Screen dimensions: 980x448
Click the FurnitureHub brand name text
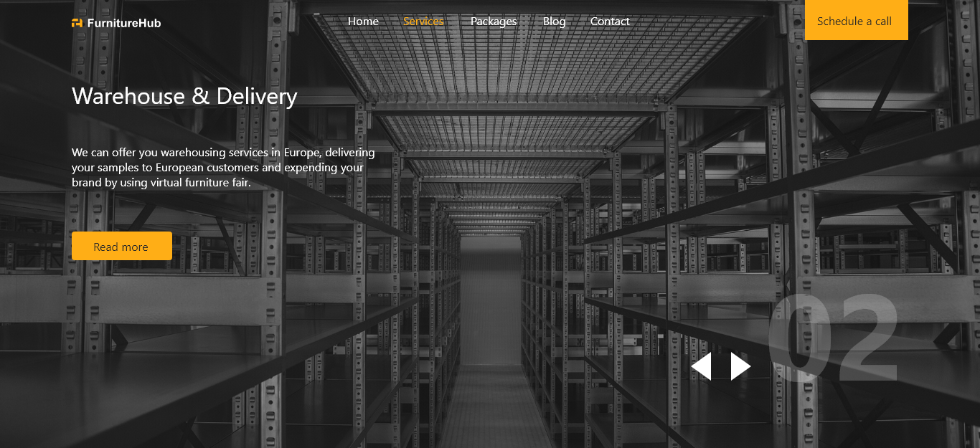click(123, 23)
